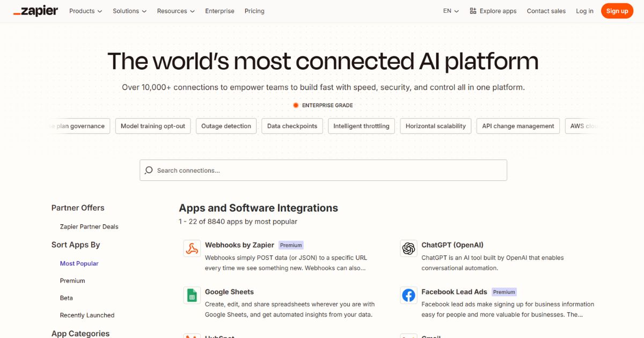The image size is (644, 338).
Task: Select the Recently Launched sort option
Action: click(x=87, y=315)
